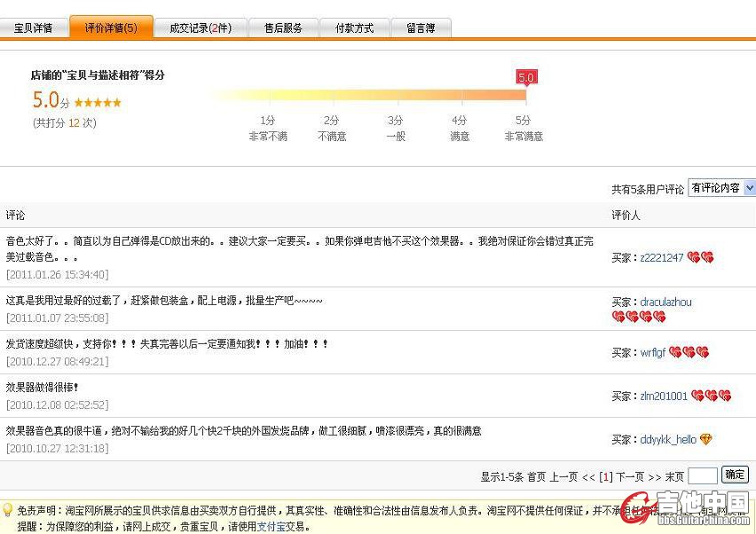Screen dimensions: 756x534
Task: Open the 售后服务 tab
Action: pyautogui.click(x=283, y=28)
